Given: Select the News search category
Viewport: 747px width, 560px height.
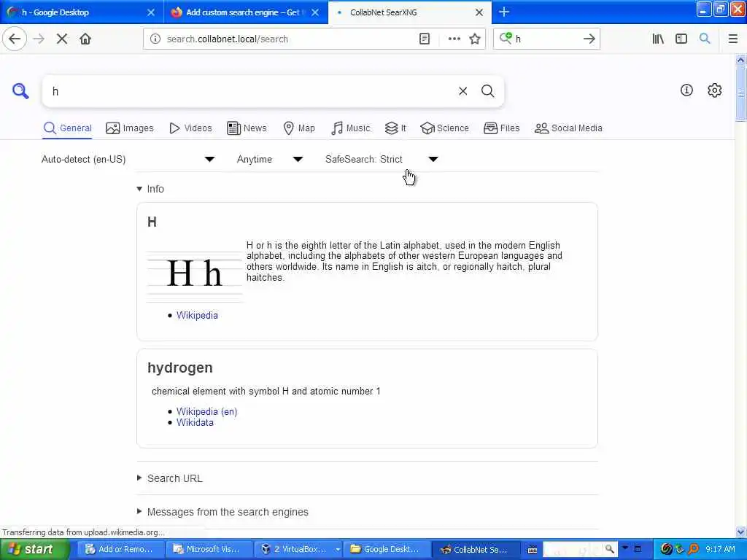Looking at the screenshot, I should tap(247, 128).
